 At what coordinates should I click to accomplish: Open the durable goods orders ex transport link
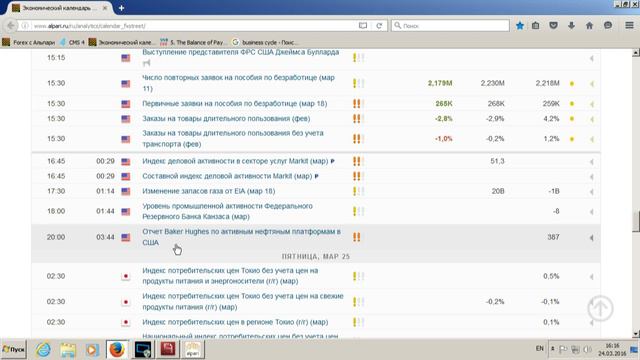[x=233, y=138]
